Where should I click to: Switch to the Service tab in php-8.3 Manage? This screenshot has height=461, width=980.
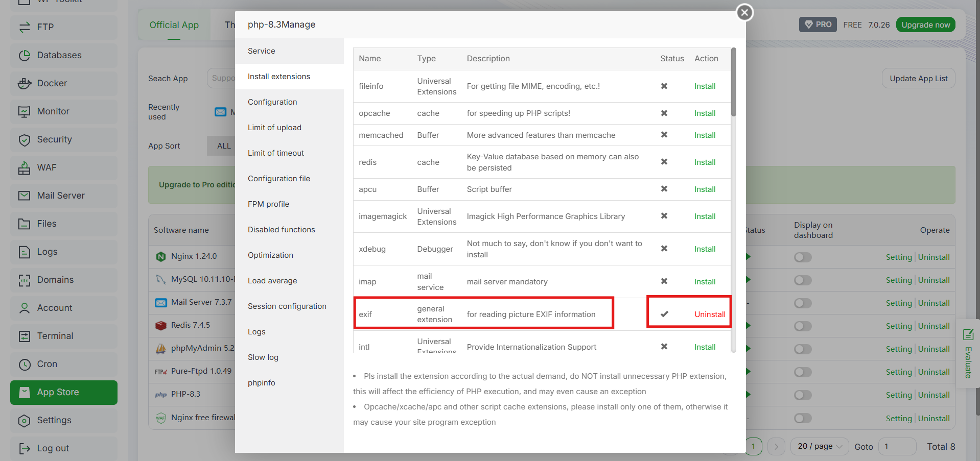(x=289, y=51)
